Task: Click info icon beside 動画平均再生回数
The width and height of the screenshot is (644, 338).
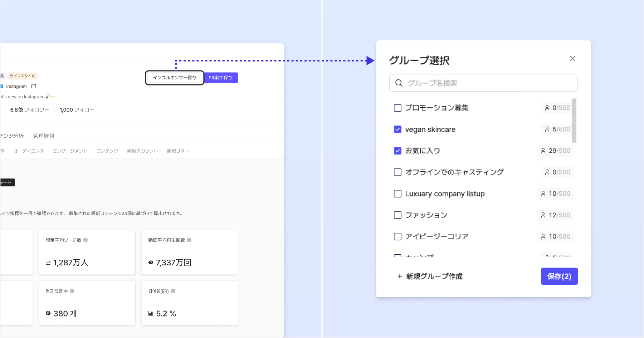Action: coord(189,240)
